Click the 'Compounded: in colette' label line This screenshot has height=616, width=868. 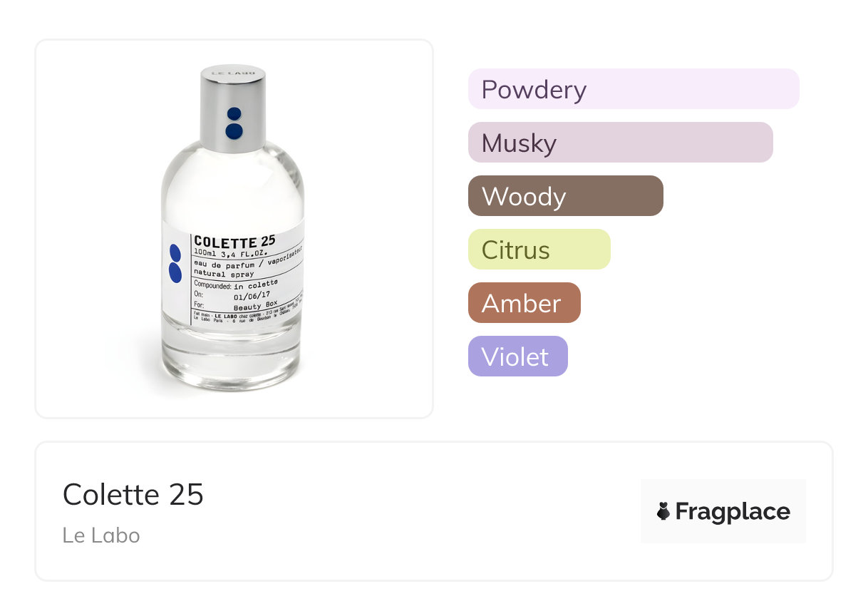coord(235,284)
